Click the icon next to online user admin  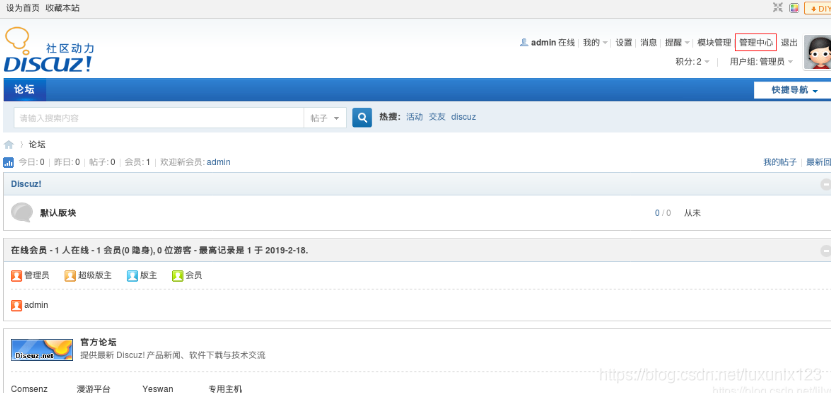pyautogui.click(x=16, y=305)
